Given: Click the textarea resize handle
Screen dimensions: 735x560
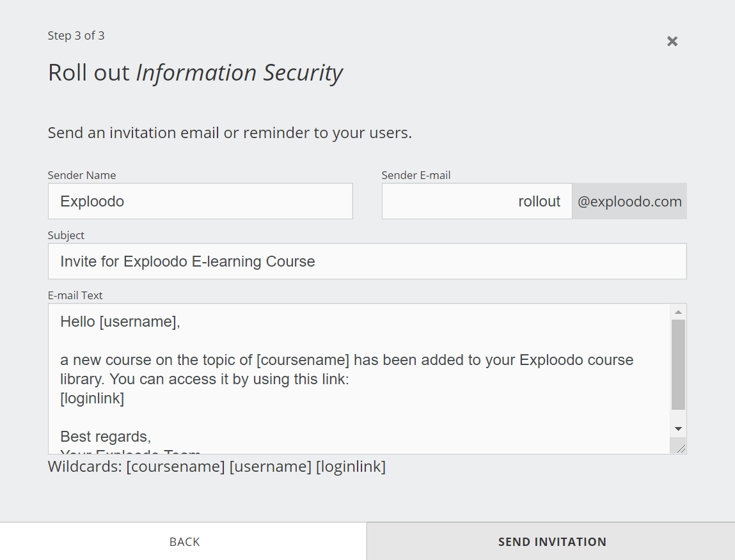Looking at the screenshot, I should click(681, 449).
